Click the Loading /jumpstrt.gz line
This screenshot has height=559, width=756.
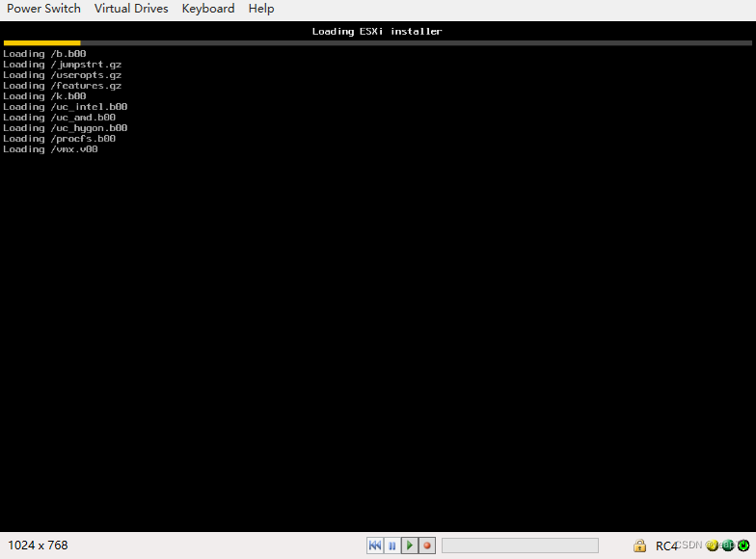62,65
